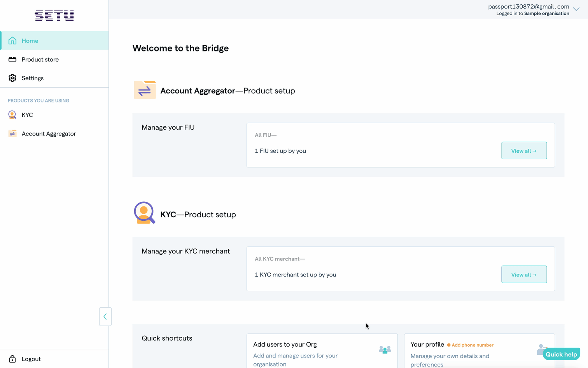588x368 pixels.
Task: Navigate to Home from the sidebar
Action: [30, 40]
